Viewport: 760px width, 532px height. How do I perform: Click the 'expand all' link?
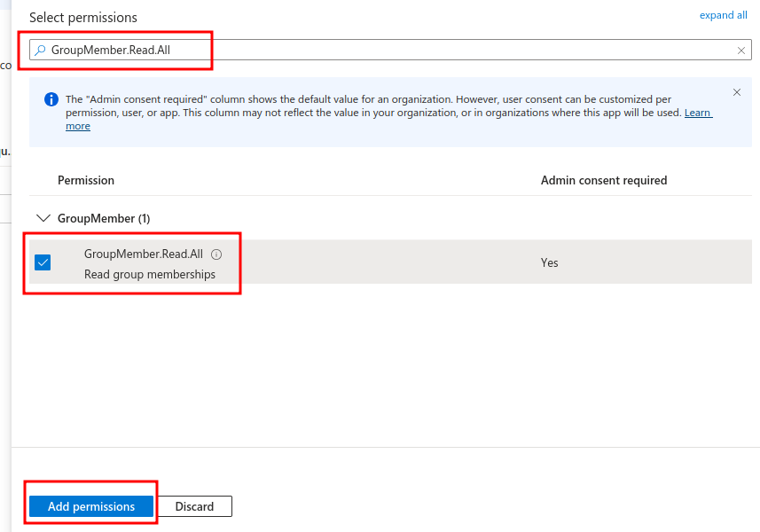coord(723,15)
